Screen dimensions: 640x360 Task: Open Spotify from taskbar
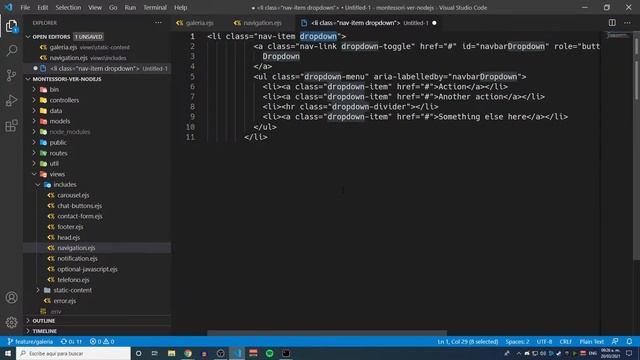pos(270,353)
